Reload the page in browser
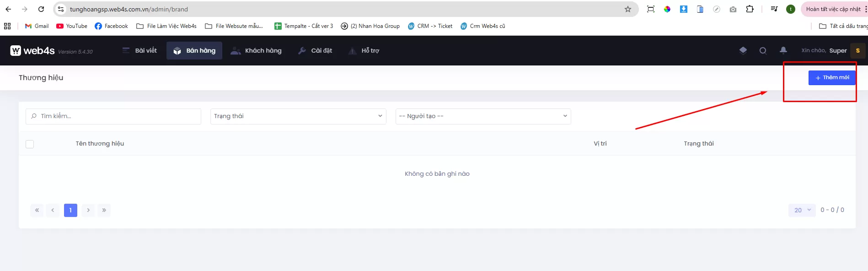The image size is (868, 271). pos(41,9)
